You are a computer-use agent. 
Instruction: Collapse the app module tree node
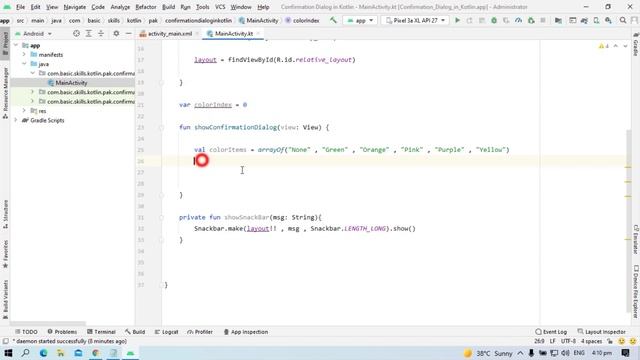click(16, 45)
